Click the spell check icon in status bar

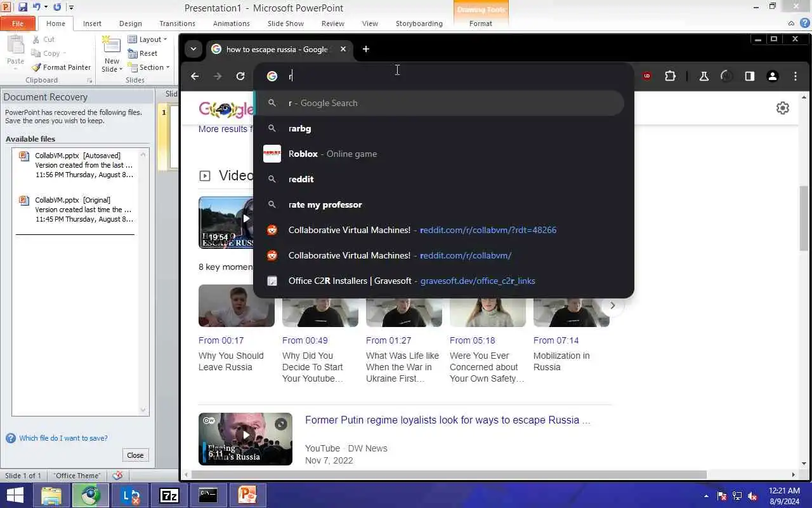[117, 475]
